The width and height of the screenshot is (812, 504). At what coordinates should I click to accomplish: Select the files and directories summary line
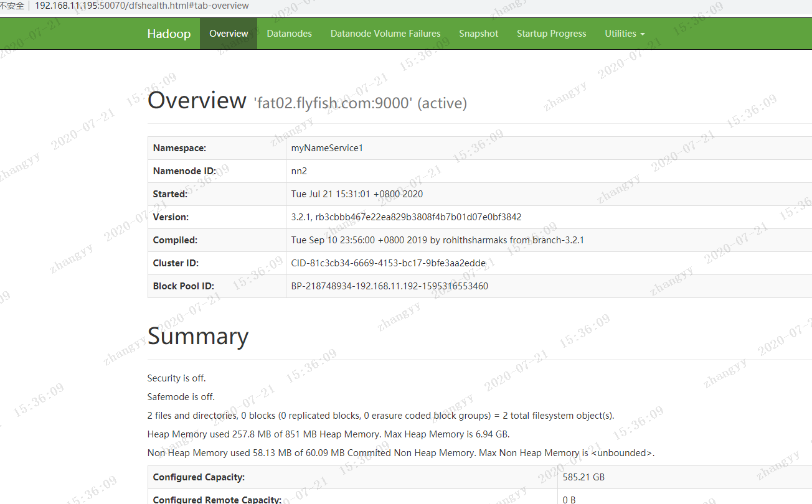tap(380, 416)
